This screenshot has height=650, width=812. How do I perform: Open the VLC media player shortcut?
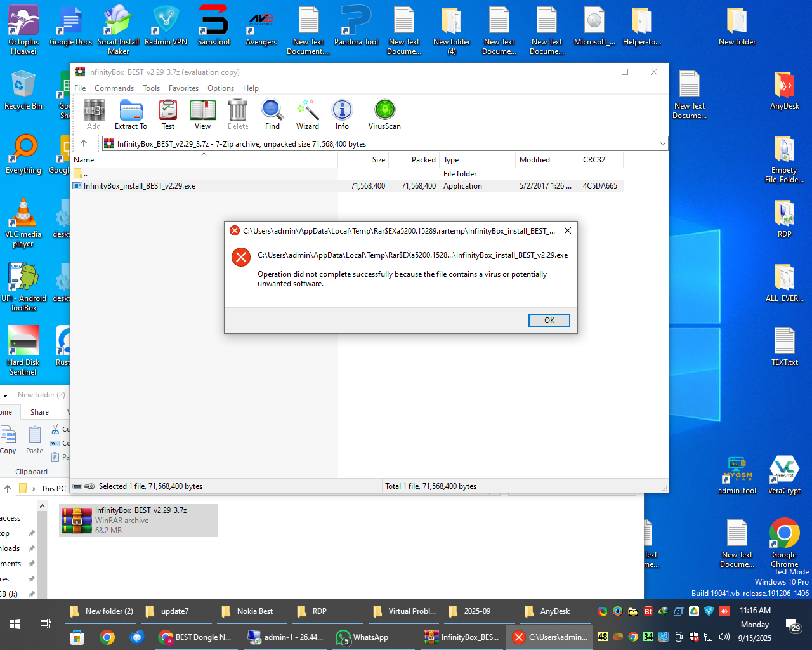pyautogui.click(x=23, y=223)
